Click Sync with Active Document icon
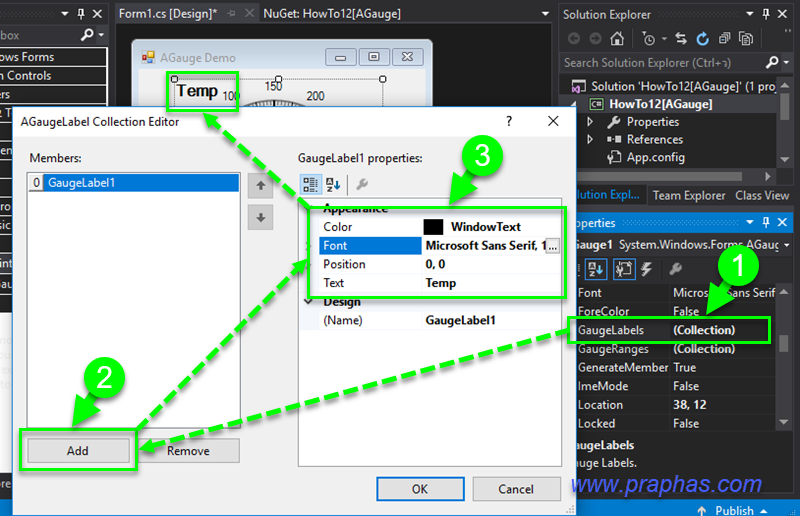This screenshot has width=800, height=516. coord(681,38)
